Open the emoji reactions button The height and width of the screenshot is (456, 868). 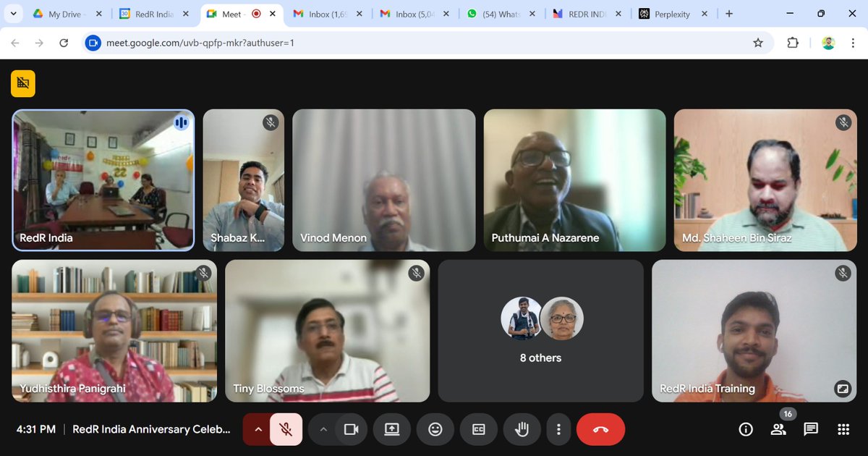(x=435, y=429)
